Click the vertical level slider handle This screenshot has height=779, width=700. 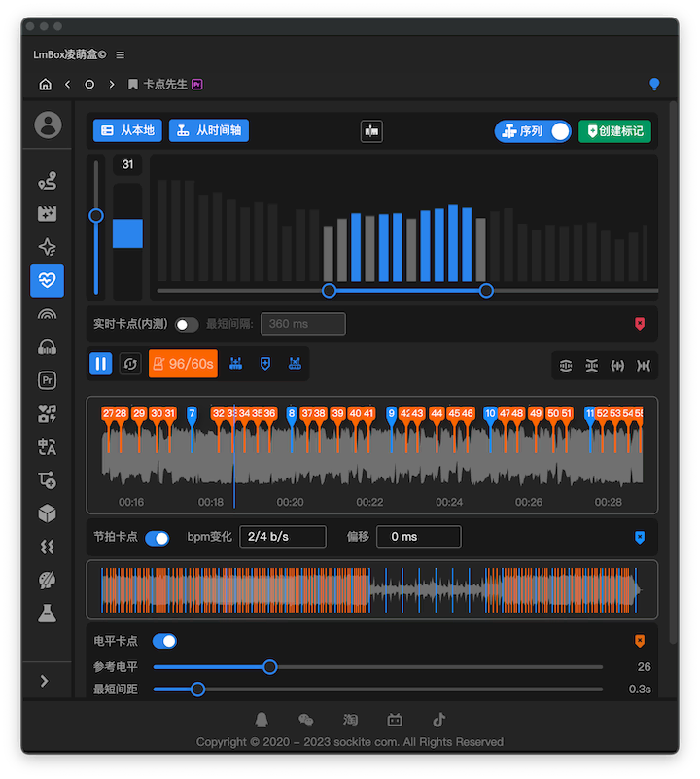pyautogui.click(x=96, y=216)
